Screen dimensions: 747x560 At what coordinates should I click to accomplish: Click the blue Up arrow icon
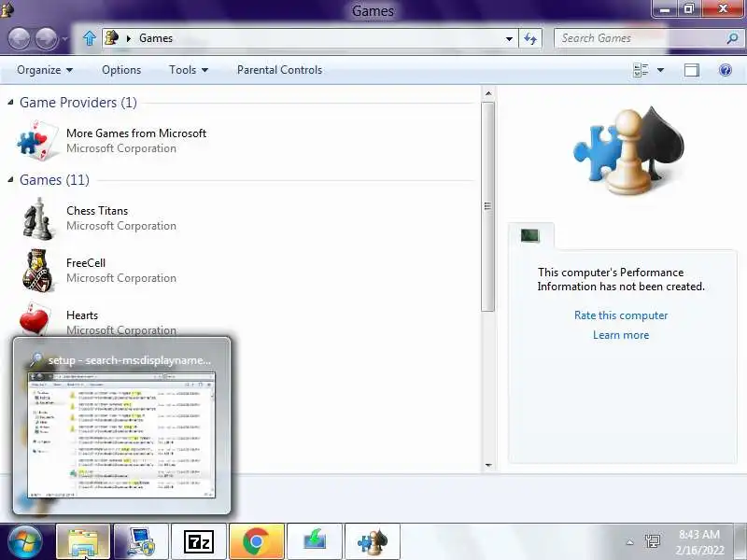click(89, 38)
